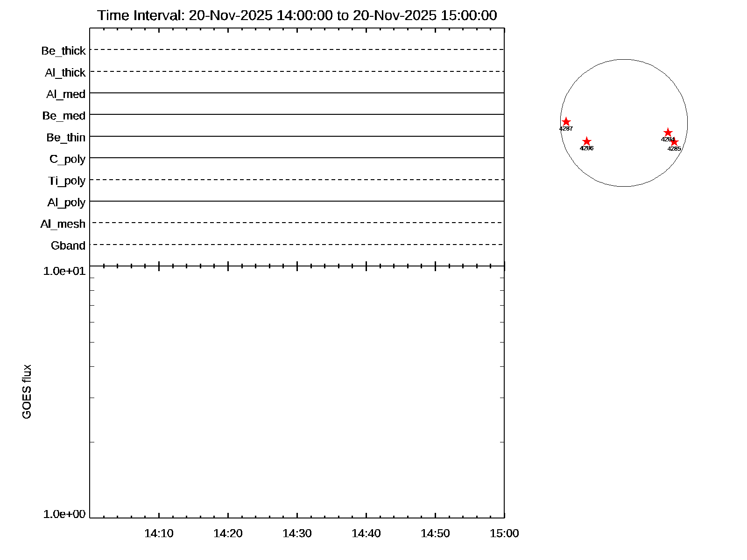The height and width of the screenshot is (560, 747).
Task: Select the 14:30 time axis label
Action: (x=297, y=533)
